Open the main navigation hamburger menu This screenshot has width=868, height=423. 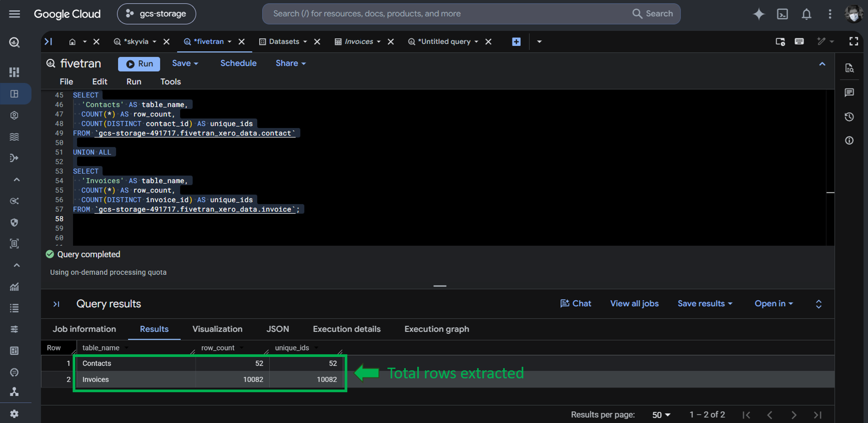14,14
